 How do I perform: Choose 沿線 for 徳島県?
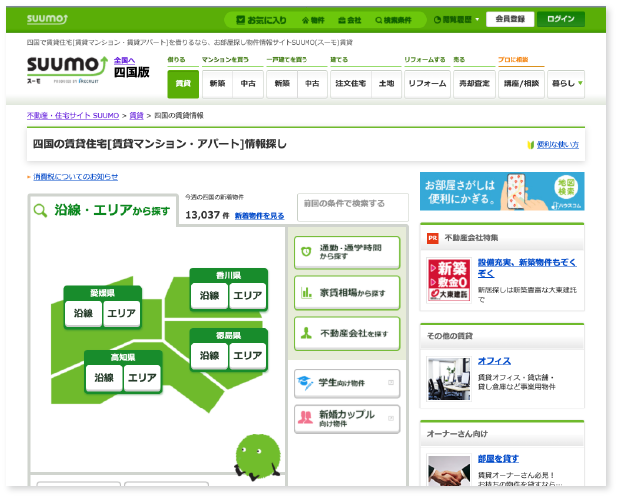point(209,356)
